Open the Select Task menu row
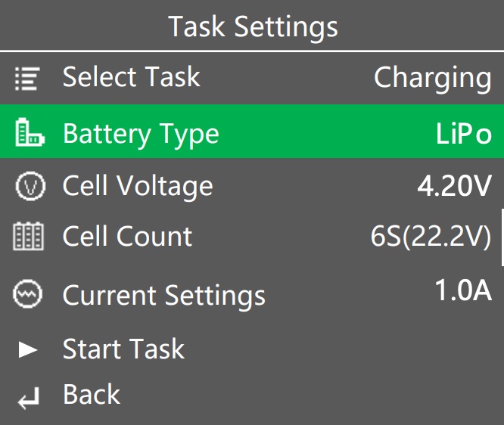Screen dimensions: 504x425 pos(252,78)
